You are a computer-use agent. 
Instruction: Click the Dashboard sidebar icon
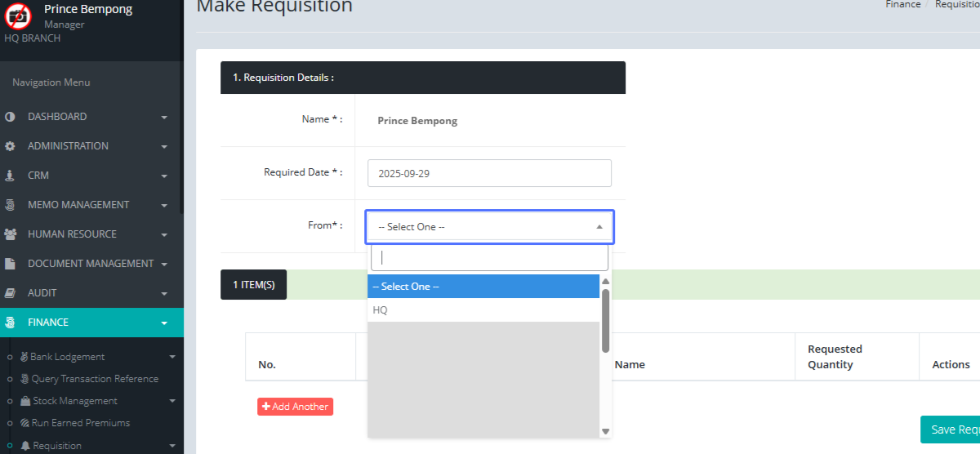[x=10, y=117]
